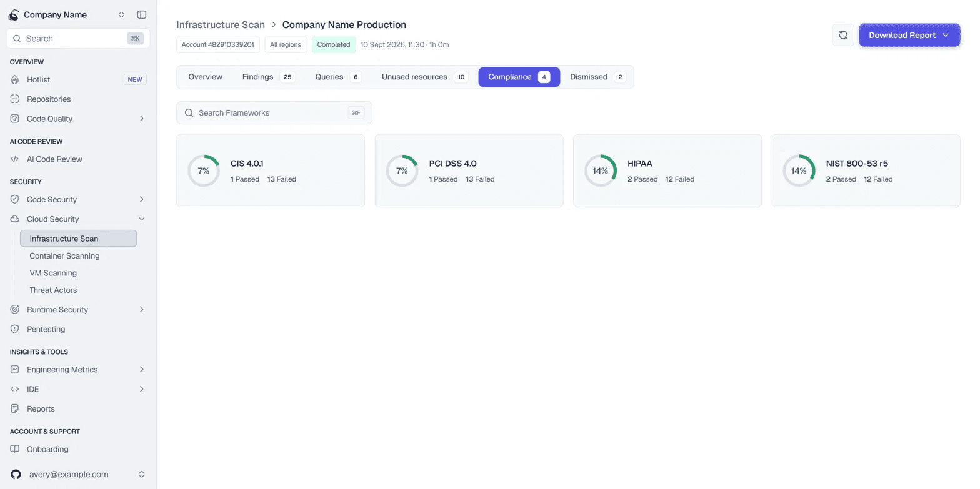The height and width of the screenshot is (489, 980).
Task: Click the Infrastructure Scan breadcrumb link
Action: click(x=221, y=25)
